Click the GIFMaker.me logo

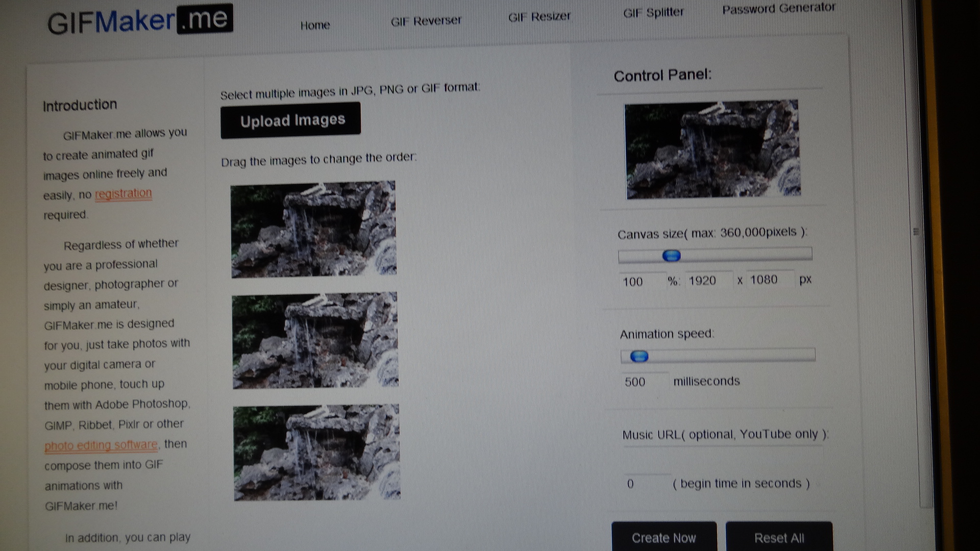click(x=140, y=20)
